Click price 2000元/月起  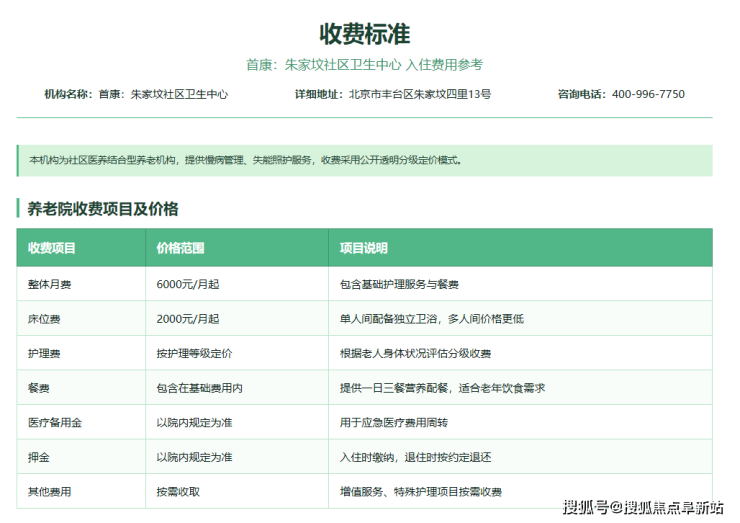188,319
